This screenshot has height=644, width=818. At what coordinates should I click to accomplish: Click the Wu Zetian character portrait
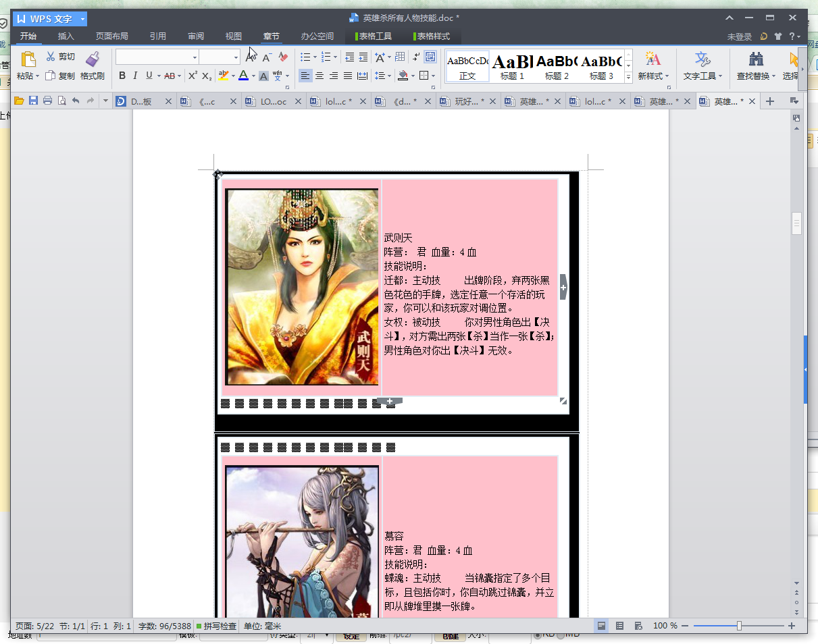[302, 287]
